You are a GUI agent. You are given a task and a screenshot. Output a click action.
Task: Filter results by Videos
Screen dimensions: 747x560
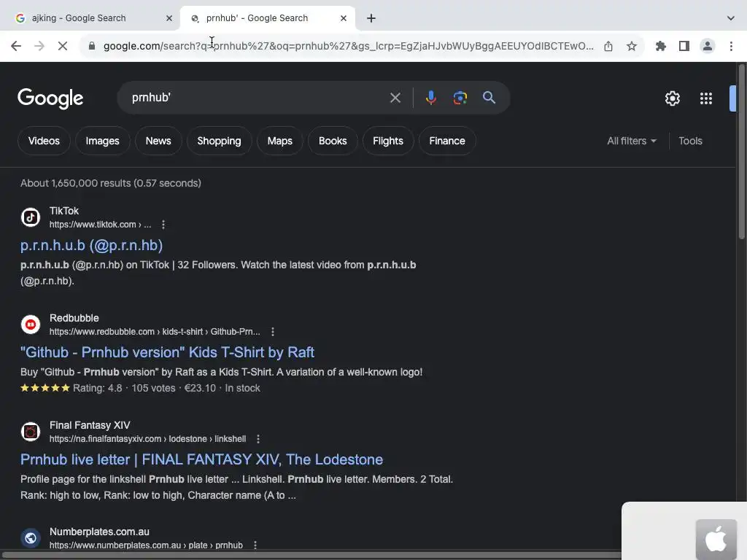click(x=44, y=141)
